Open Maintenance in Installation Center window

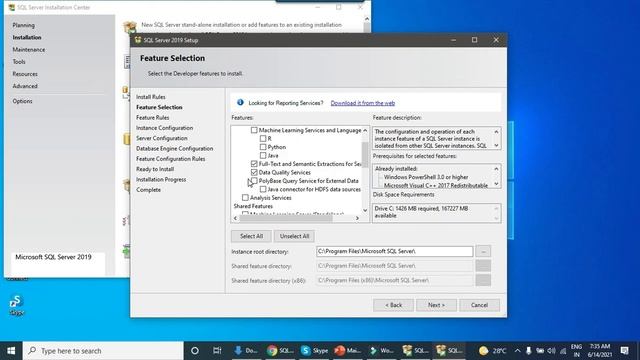tap(29, 50)
